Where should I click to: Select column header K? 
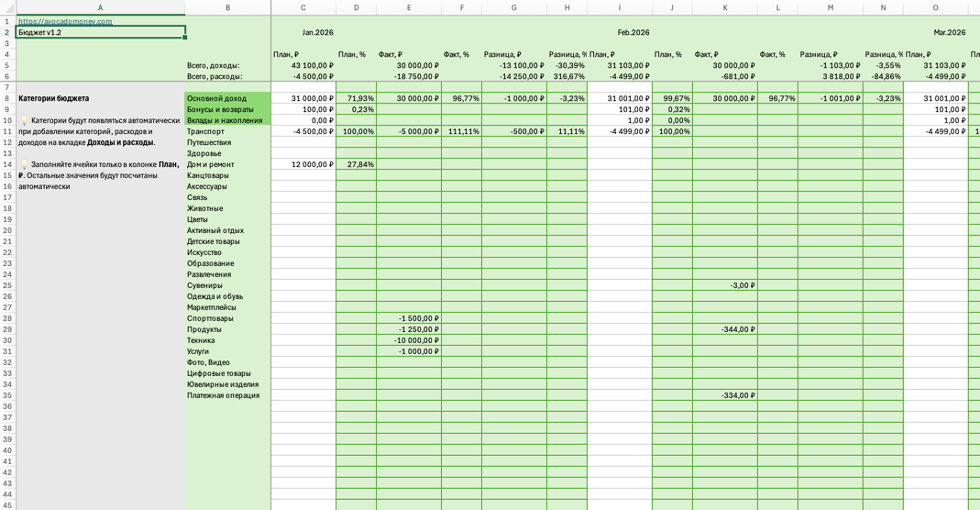click(724, 7)
